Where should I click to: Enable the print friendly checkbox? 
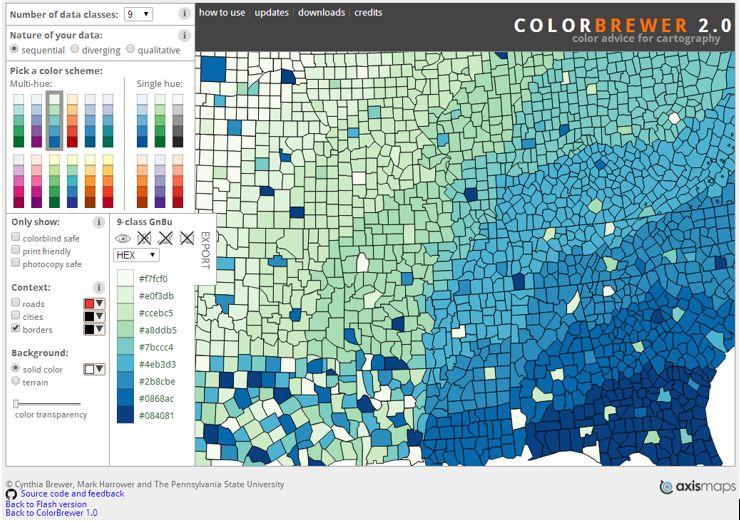point(16,250)
